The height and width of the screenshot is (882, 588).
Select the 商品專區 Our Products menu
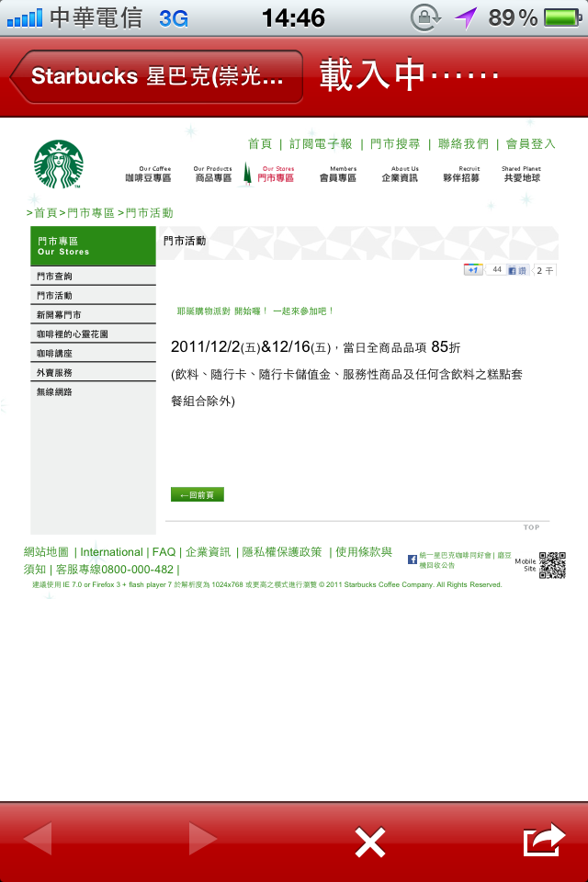coord(213,174)
